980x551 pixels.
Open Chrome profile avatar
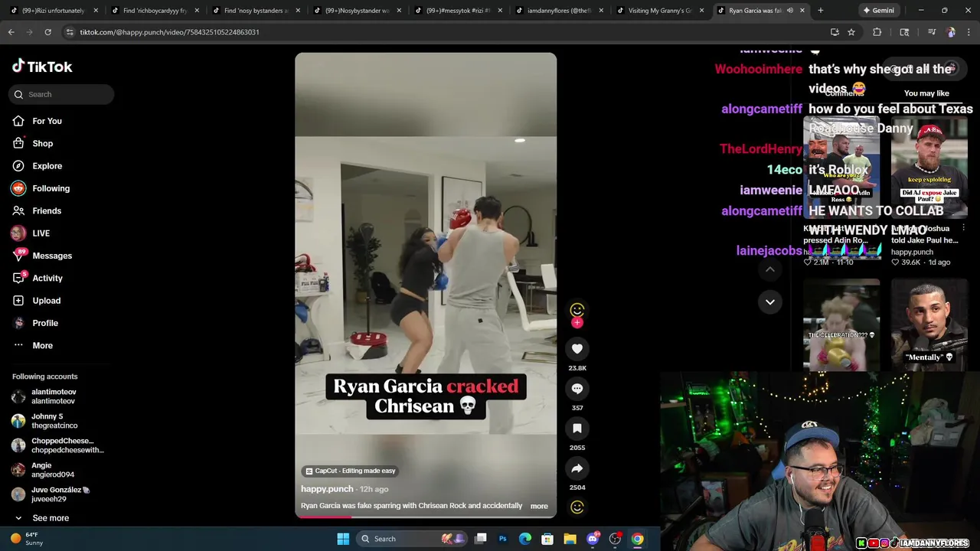coord(951,32)
